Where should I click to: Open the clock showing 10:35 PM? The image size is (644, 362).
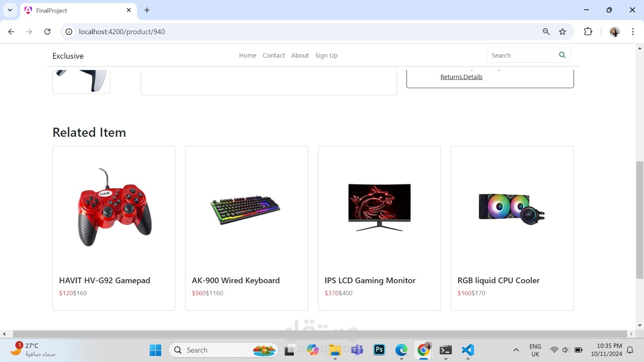tap(607, 350)
